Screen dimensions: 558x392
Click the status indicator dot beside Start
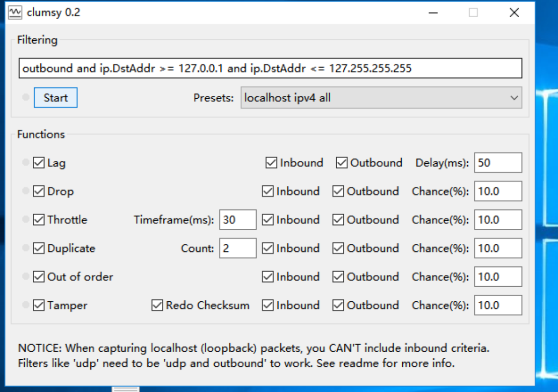pyautogui.click(x=26, y=98)
